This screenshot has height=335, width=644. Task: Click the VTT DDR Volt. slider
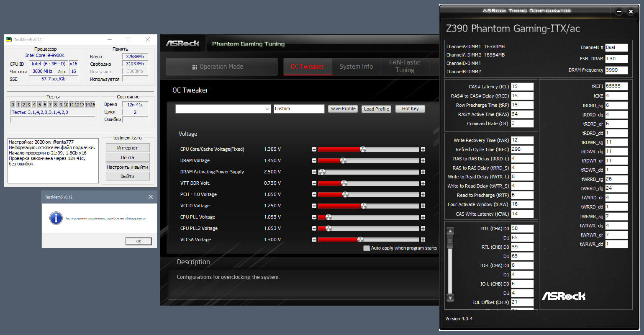(x=369, y=183)
